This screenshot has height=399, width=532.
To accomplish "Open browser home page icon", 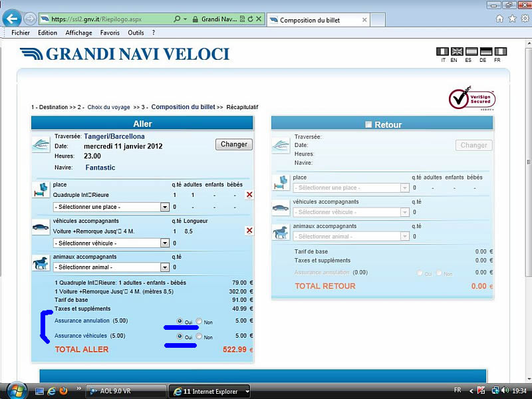I will (499, 19).
